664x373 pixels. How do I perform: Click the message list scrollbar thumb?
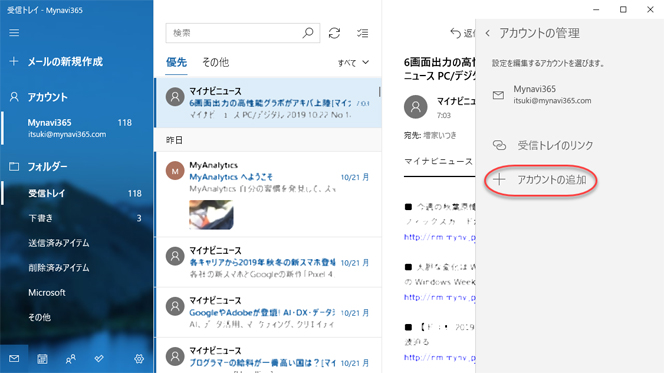(x=379, y=91)
